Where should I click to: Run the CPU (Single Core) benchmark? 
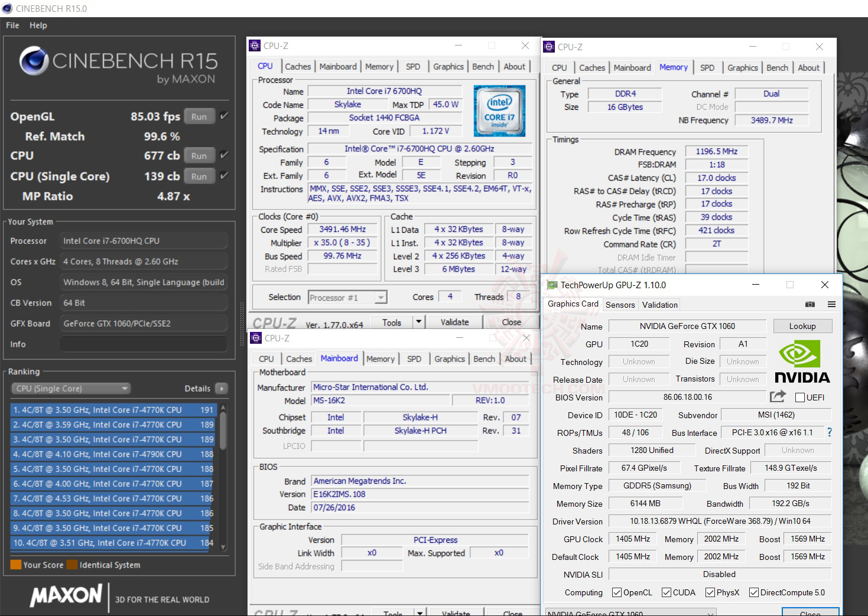click(199, 177)
